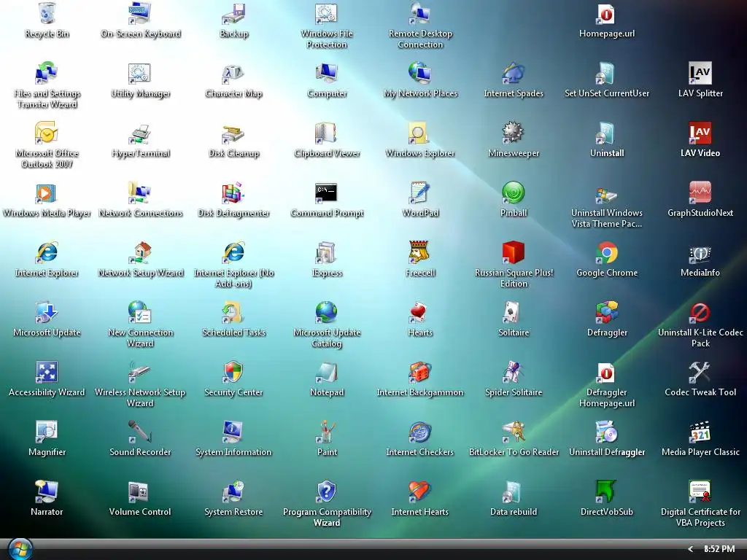747x560 pixels.
Task: Open the Google Chrome shortcut
Action: click(x=607, y=252)
